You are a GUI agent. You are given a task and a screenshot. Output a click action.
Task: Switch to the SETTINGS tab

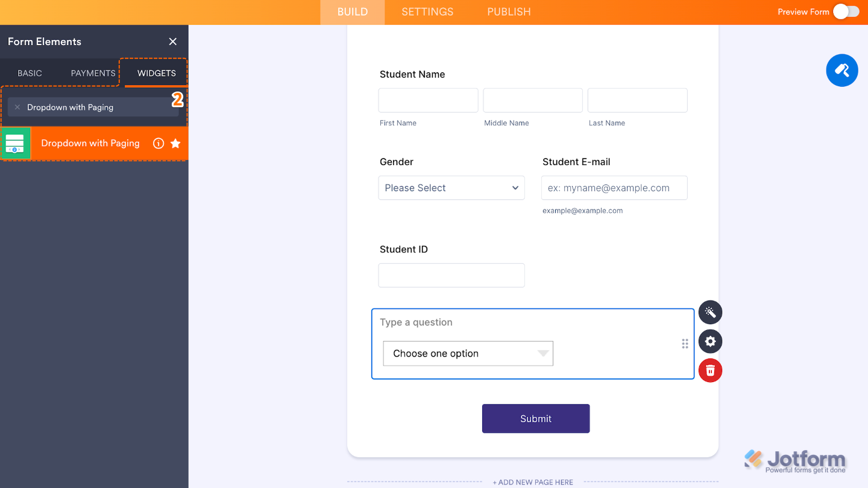(427, 11)
